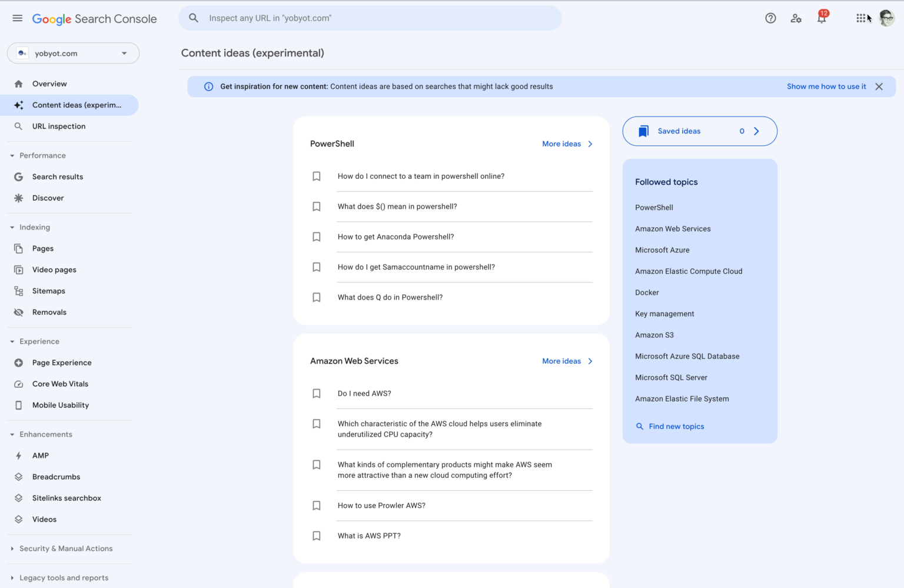Image resolution: width=904 pixels, height=588 pixels.
Task: Click the URL inspection magnifier icon
Action: (19, 126)
